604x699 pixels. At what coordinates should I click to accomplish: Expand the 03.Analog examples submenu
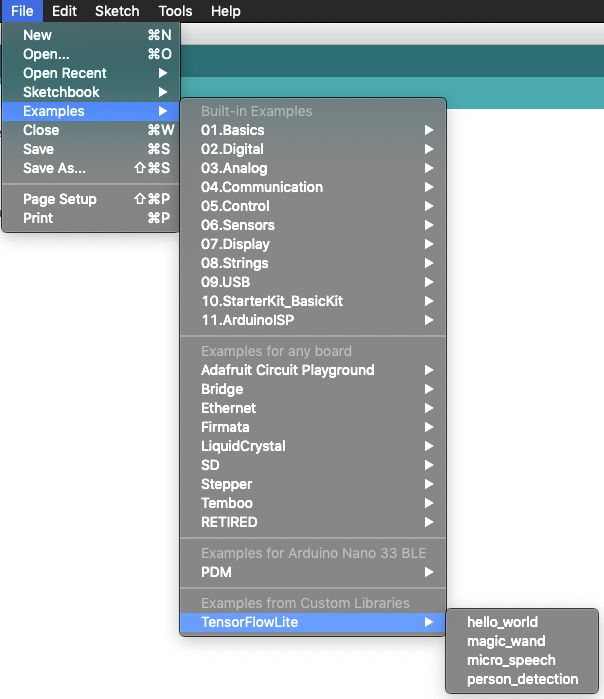point(313,168)
